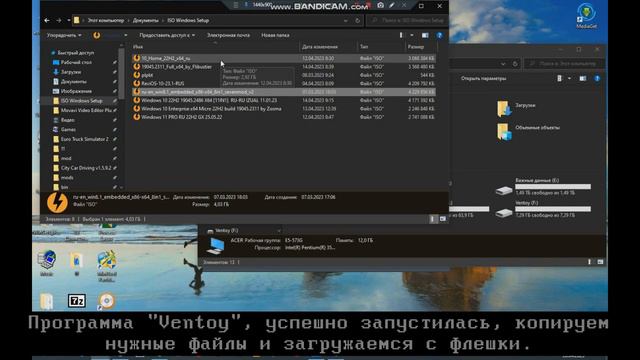Sort files by the Тип column
Screen dimensions: 640x360
click(x=381, y=47)
